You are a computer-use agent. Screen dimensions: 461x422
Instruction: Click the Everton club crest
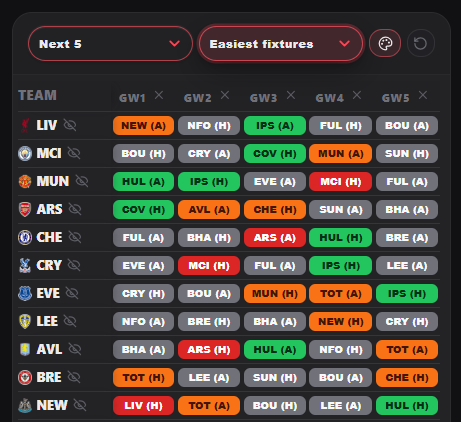point(25,293)
